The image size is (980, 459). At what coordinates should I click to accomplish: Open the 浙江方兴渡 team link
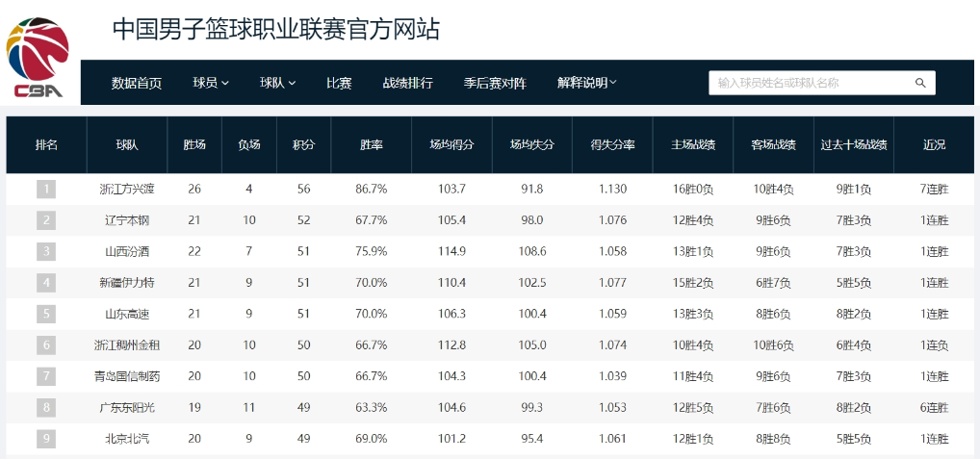(127, 189)
